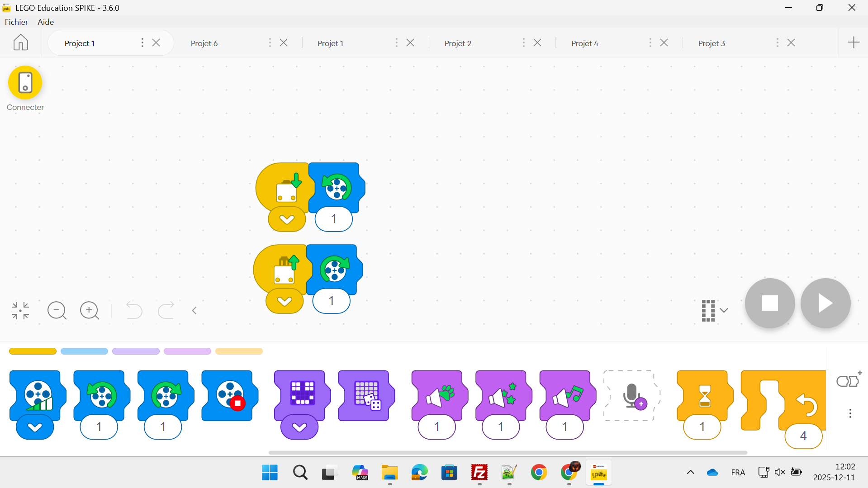Image resolution: width=868 pixels, height=488 pixels.
Task: Fit the canvas to screen icon
Action: (x=20, y=311)
